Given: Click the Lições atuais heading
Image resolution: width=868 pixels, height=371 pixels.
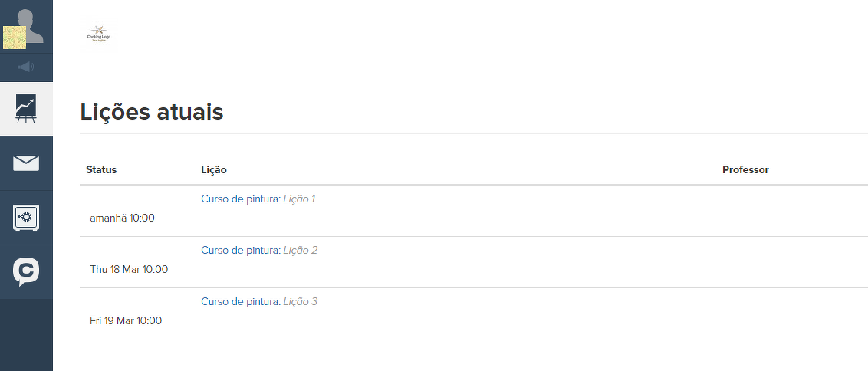Looking at the screenshot, I should [151, 112].
